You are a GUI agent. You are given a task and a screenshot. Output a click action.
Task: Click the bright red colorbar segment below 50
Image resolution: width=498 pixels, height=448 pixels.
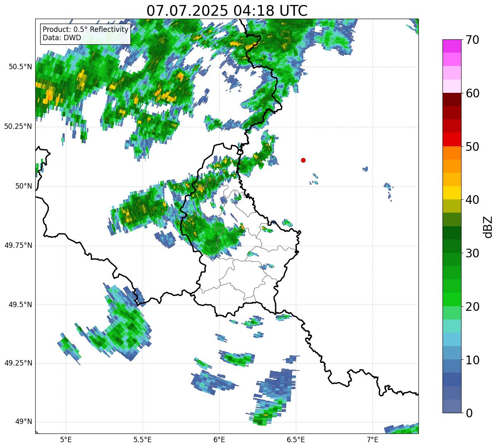point(452,140)
